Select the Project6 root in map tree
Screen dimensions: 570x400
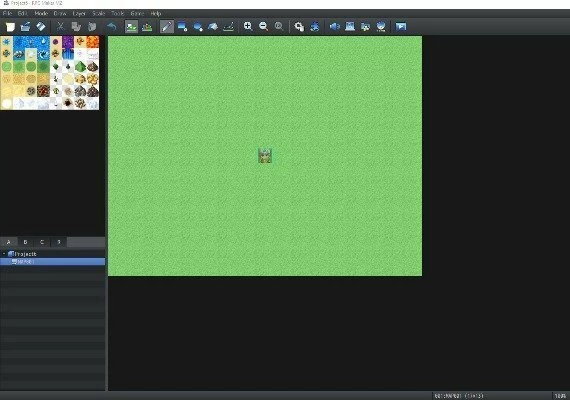point(25,254)
